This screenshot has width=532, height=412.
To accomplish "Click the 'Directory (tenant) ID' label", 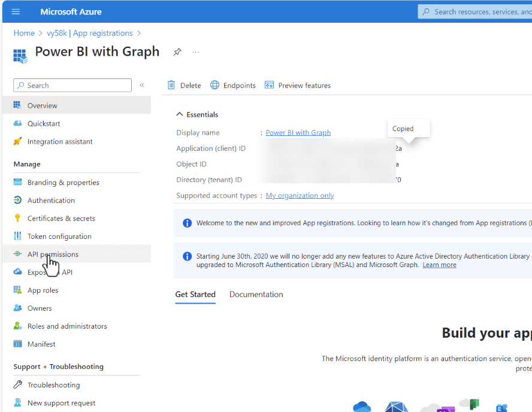I will [x=209, y=180].
